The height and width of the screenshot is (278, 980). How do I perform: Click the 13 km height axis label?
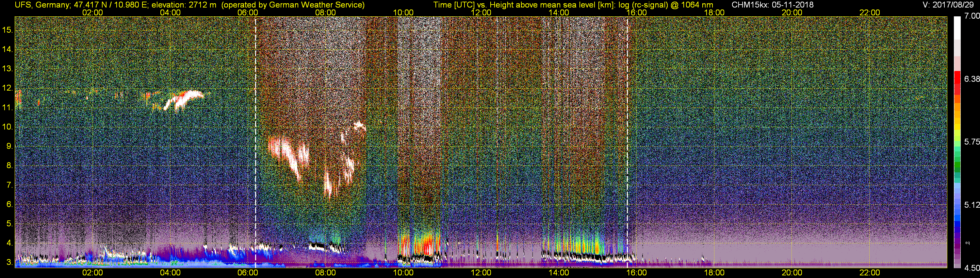pos(8,69)
